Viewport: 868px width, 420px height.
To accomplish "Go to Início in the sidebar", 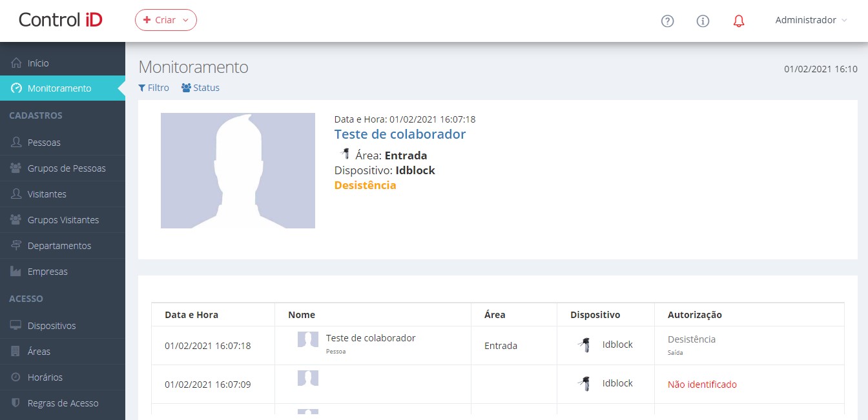I will pos(63,63).
